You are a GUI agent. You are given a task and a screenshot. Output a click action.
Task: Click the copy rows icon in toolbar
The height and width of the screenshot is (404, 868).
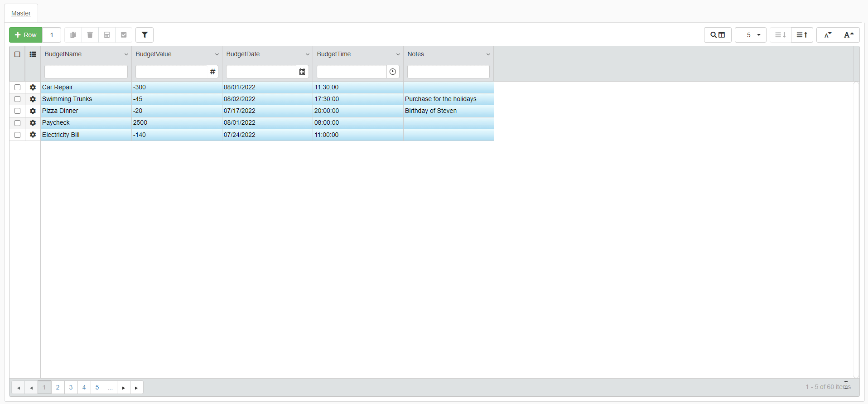coord(73,35)
